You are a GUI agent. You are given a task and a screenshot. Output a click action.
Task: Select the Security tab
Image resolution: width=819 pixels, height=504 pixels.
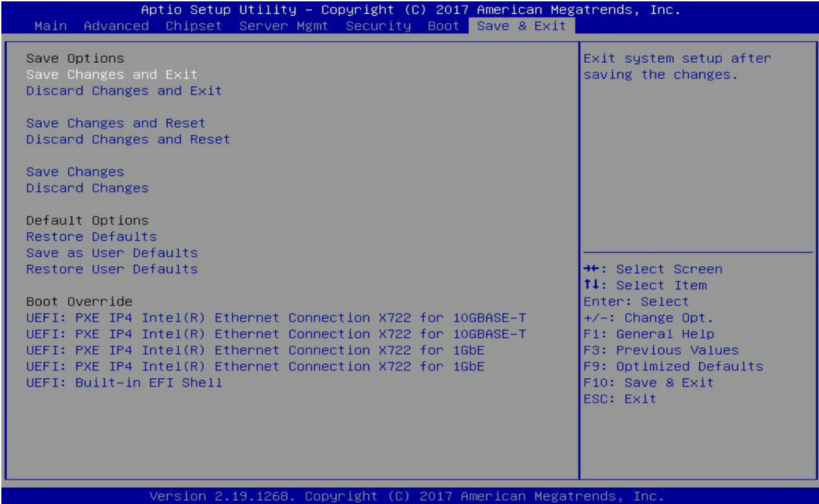coord(378,26)
